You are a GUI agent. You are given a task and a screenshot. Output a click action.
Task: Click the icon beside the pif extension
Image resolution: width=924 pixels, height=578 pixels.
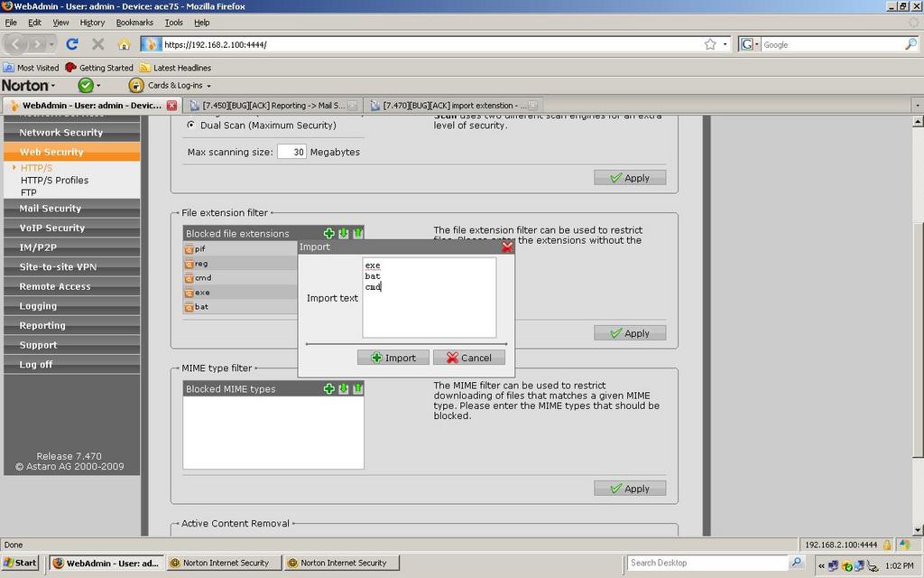point(189,249)
